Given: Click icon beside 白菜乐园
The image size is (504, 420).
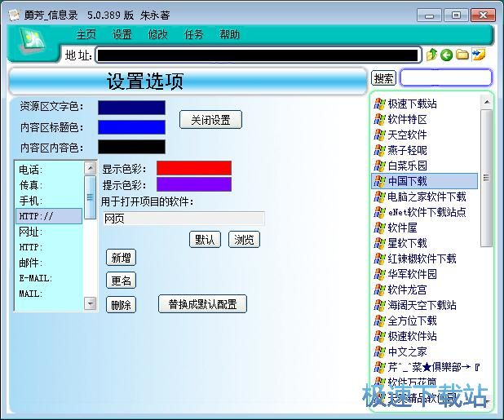Looking at the screenshot, I should [379, 166].
